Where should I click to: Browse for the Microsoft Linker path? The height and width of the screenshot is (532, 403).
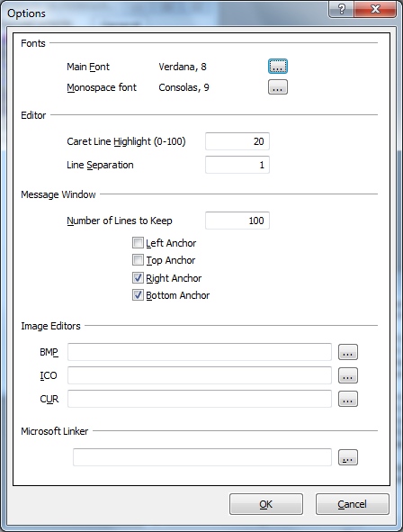pos(348,457)
